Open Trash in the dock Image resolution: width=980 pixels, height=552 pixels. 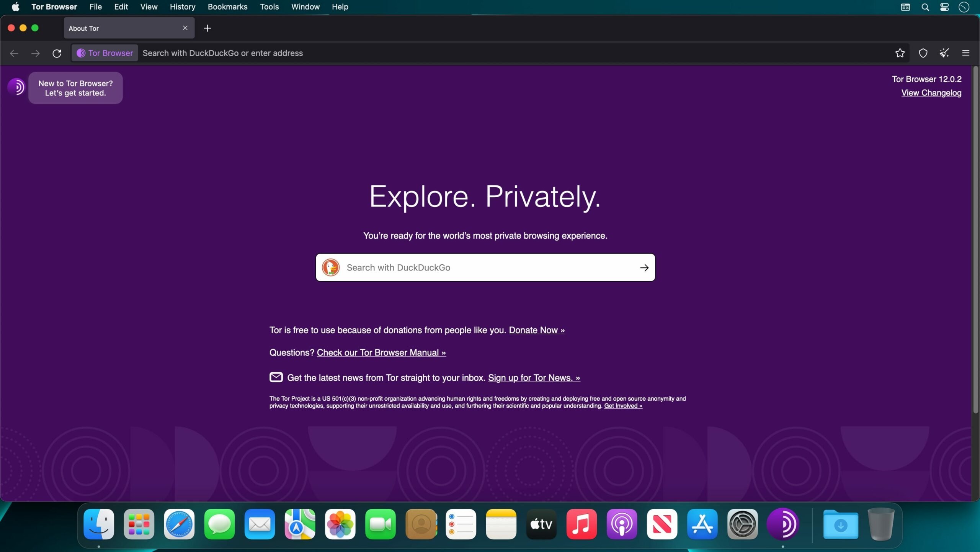pyautogui.click(x=881, y=524)
